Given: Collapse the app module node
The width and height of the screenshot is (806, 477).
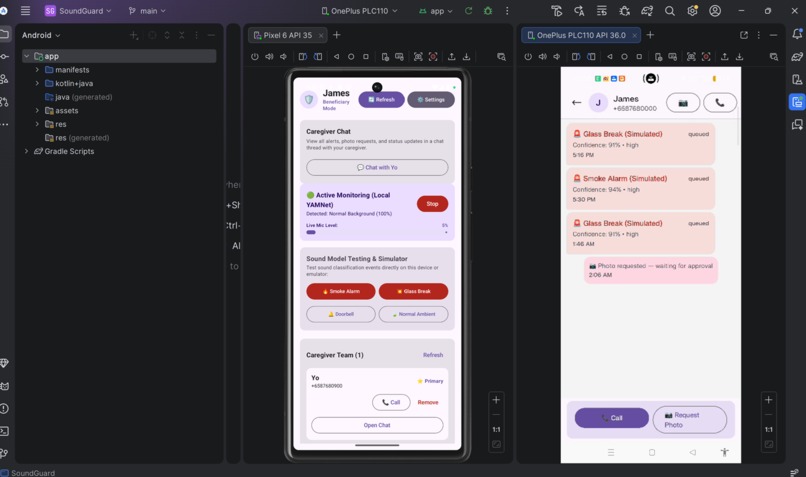Looking at the screenshot, I should 26,56.
